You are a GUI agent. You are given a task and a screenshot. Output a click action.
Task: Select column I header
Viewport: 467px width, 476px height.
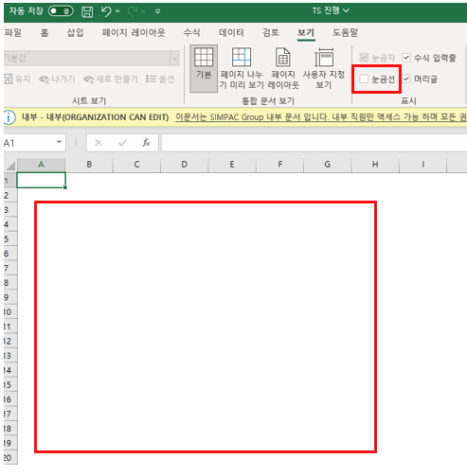pos(422,165)
